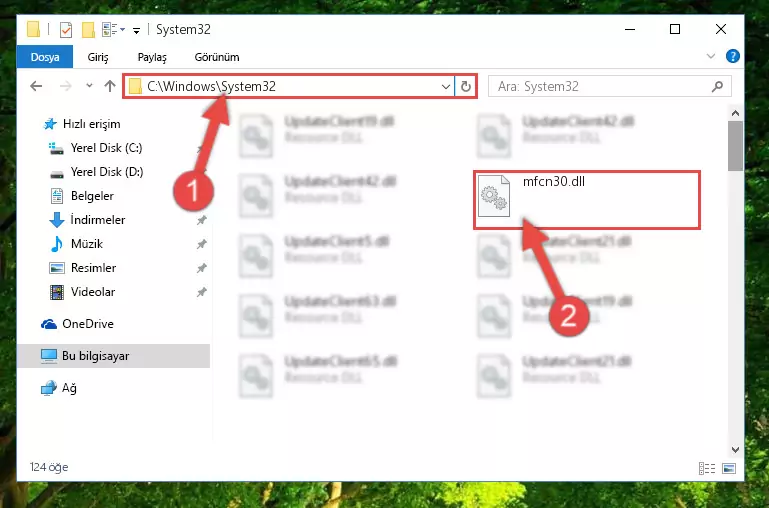Click the scroll down arrow of file list
Viewport: 769px width, 508px height.
[735, 449]
